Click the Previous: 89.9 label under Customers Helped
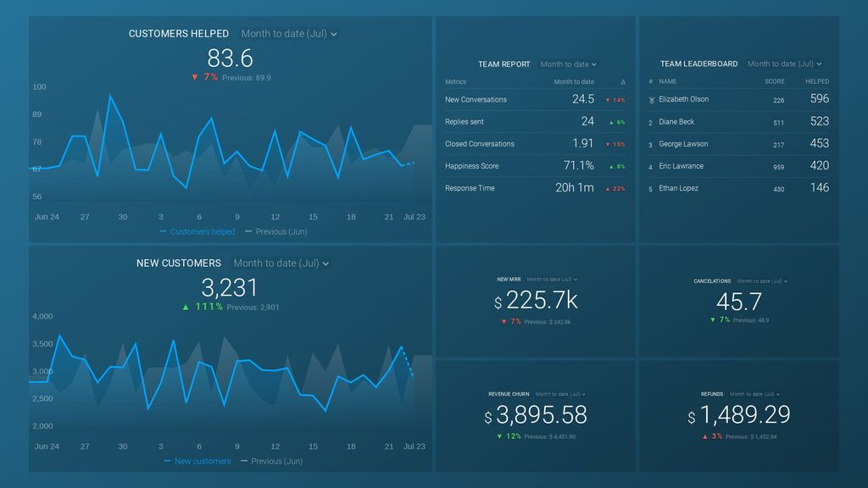Image resolution: width=868 pixels, height=488 pixels. (x=247, y=78)
